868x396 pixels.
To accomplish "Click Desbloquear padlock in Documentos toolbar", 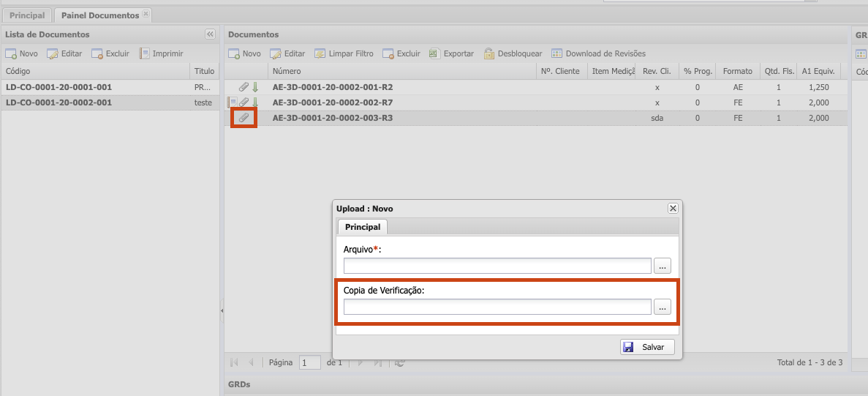I will pyautogui.click(x=513, y=53).
